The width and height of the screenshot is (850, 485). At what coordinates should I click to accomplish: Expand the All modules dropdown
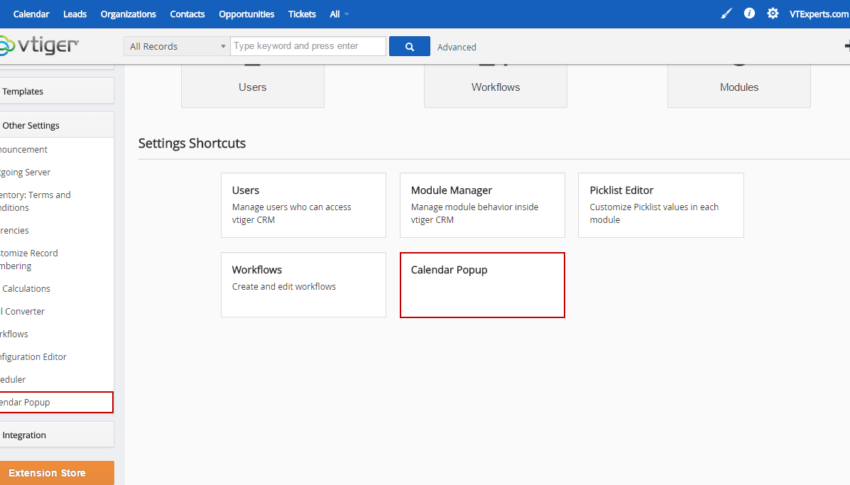coord(339,14)
